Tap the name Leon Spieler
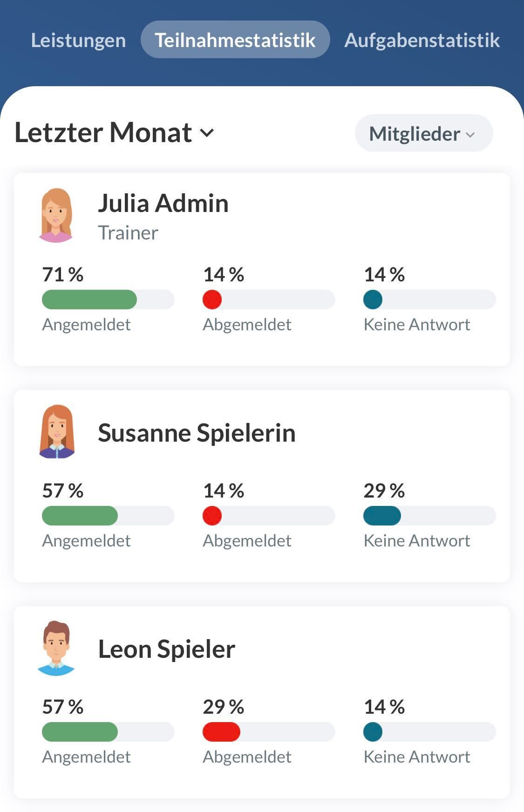 (166, 649)
